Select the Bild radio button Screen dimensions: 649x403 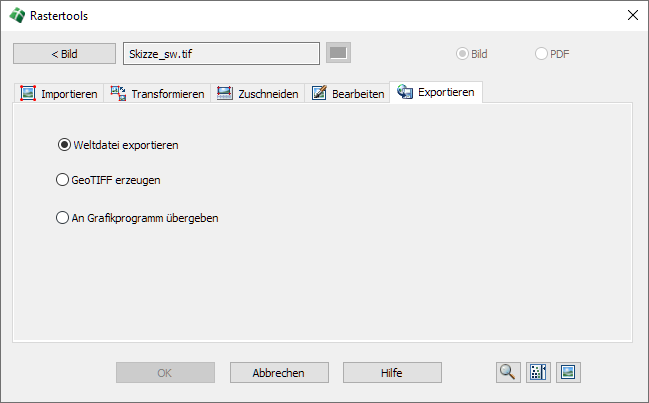(x=462, y=54)
